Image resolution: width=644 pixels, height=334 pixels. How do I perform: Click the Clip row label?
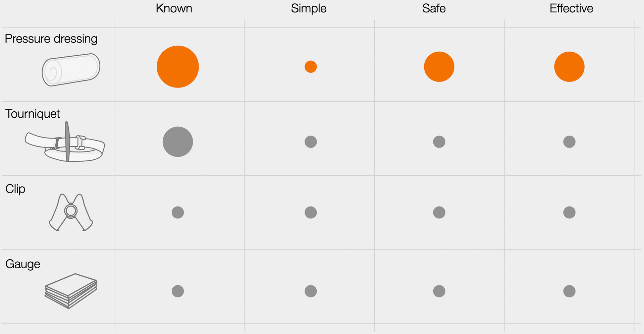15,189
